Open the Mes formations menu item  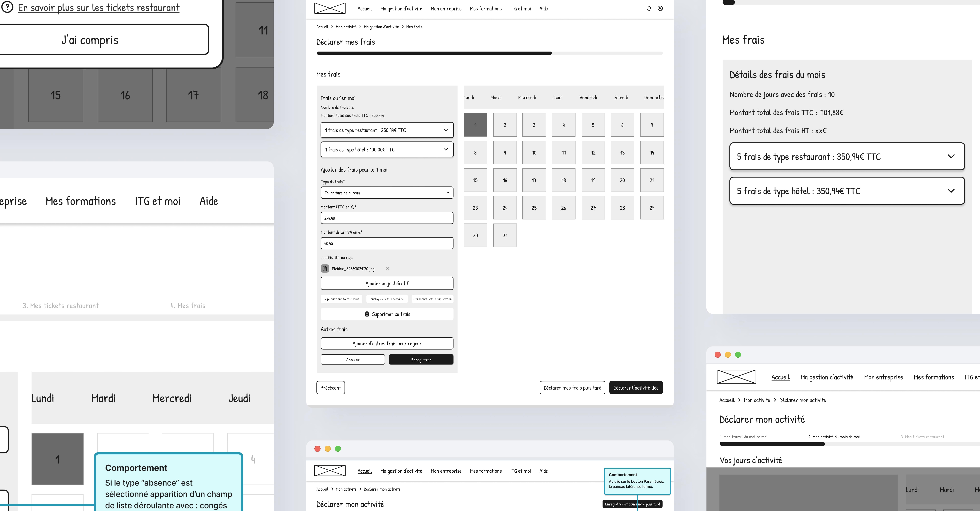click(x=486, y=8)
